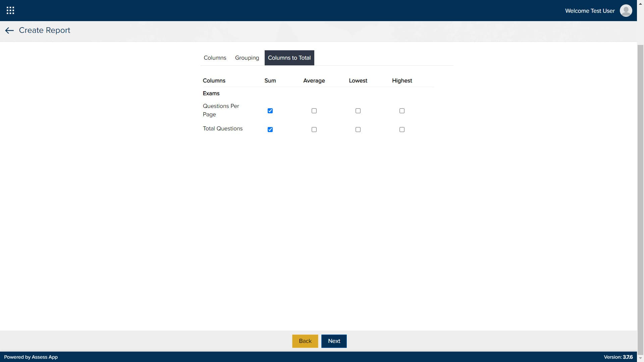Select the Columns to Total tab
This screenshot has height=362, width=644.
(x=289, y=58)
